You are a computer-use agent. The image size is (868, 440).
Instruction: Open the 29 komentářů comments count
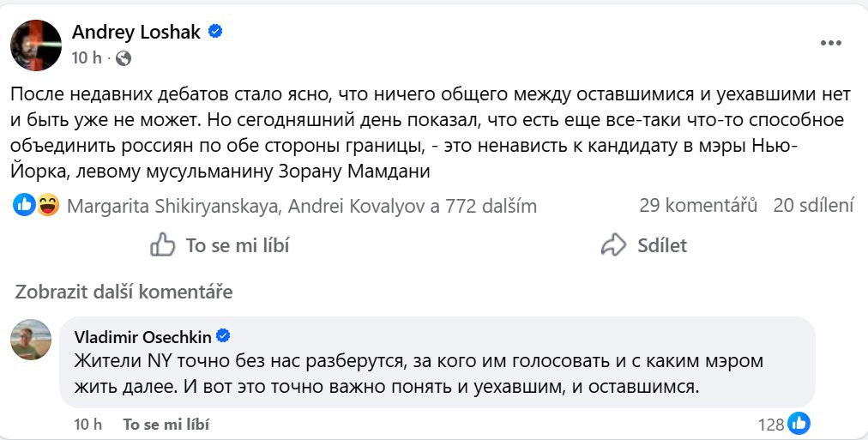tap(698, 206)
